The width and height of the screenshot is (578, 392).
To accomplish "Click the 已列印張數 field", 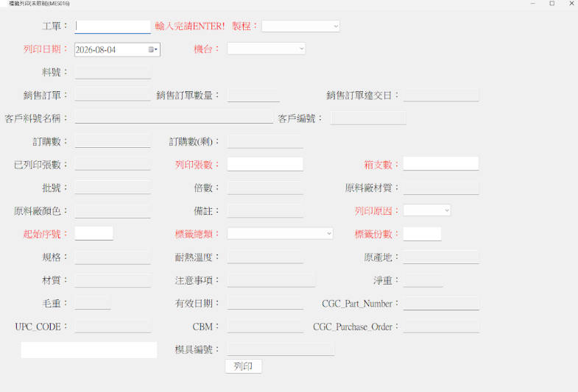I will tap(113, 164).
